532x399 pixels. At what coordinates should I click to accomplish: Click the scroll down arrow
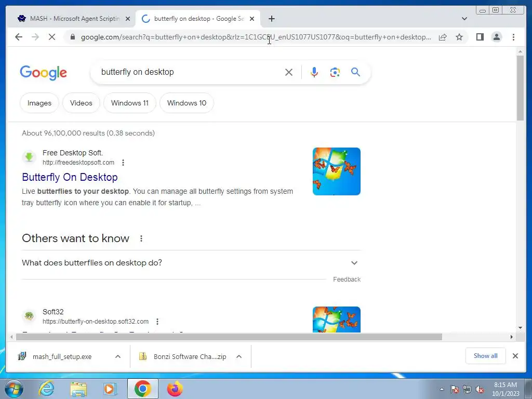tap(520, 328)
